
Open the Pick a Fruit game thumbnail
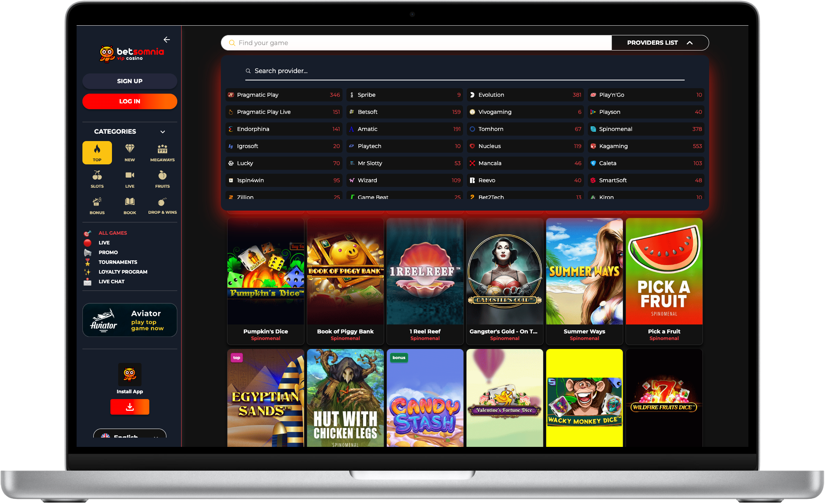point(664,271)
